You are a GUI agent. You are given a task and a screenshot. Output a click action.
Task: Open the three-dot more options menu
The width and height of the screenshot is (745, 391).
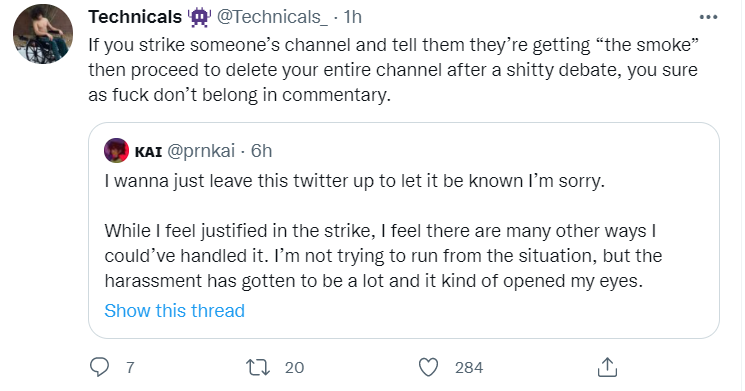pos(708,17)
